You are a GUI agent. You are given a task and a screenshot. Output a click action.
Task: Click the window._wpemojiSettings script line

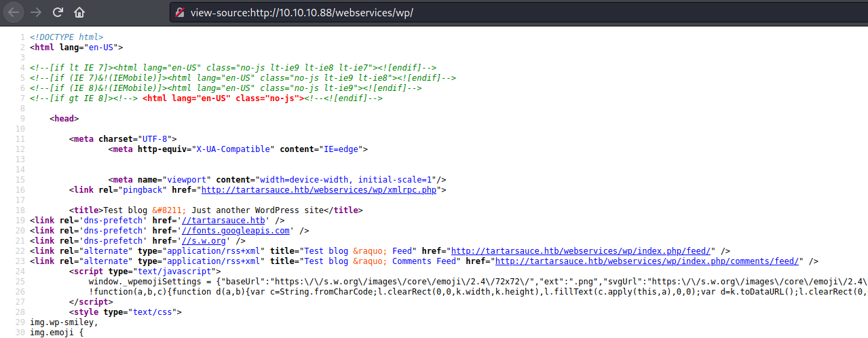coord(478,281)
